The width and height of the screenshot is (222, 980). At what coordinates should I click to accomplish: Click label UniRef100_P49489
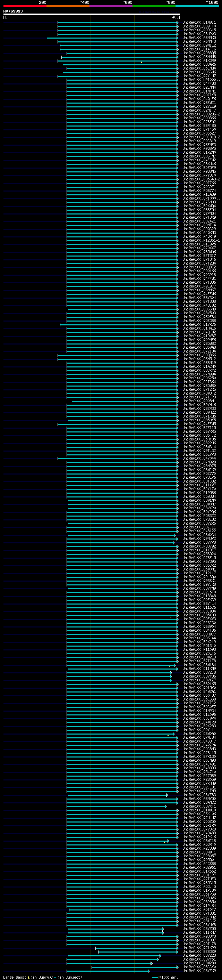(199, 833)
